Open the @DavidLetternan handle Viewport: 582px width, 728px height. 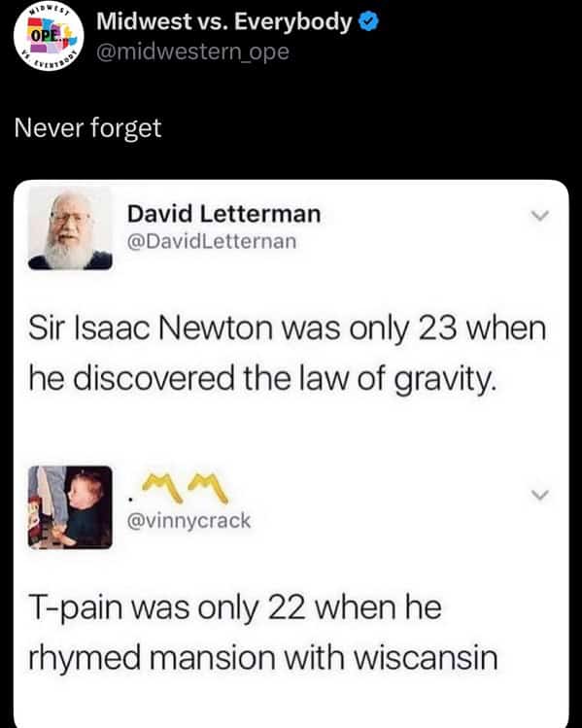[212, 241]
